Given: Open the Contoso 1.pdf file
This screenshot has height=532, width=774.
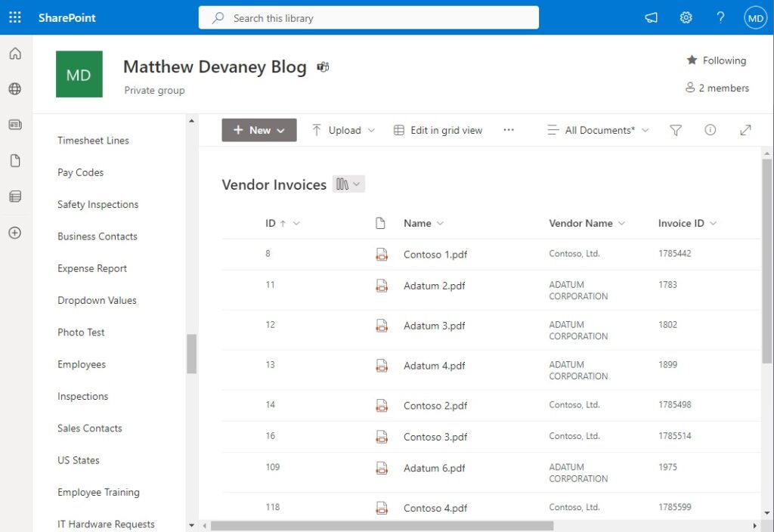Looking at the screenshot, I should click(435, 255).
